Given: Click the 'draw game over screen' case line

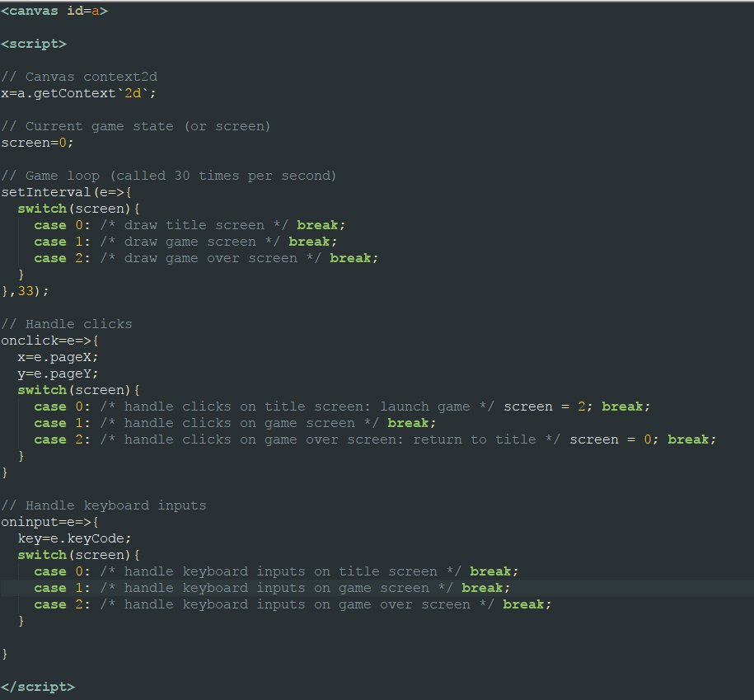Looking at the screenshot, I should coord(206,258).
